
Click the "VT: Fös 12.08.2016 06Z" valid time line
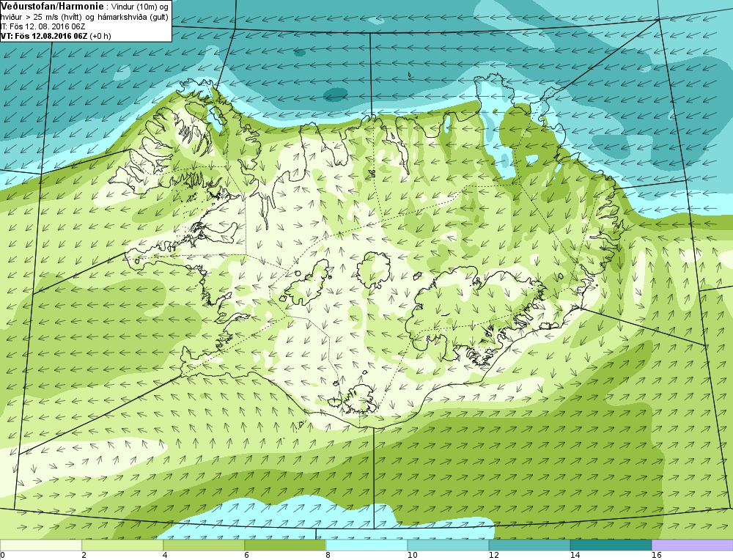point(44,36)
